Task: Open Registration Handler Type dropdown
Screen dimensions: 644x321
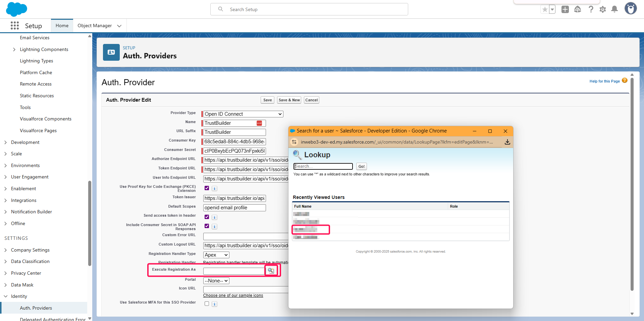Action: (216, 255)
